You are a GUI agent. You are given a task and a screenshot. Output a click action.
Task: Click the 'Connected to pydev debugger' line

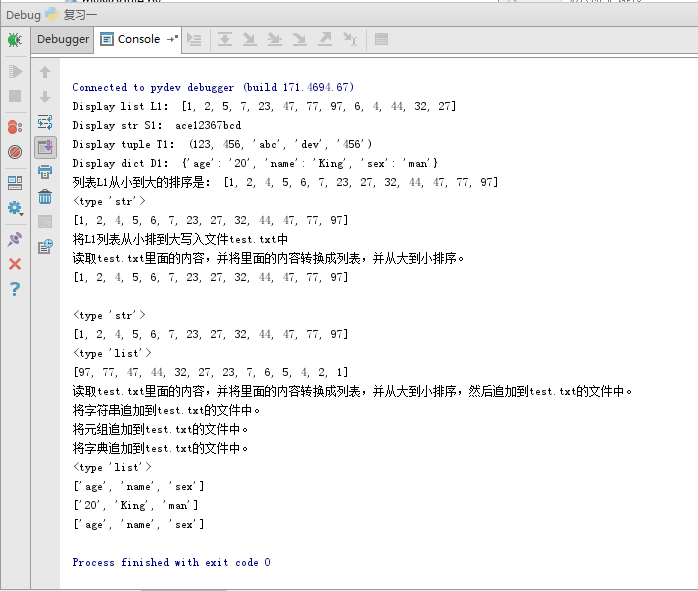213,87
